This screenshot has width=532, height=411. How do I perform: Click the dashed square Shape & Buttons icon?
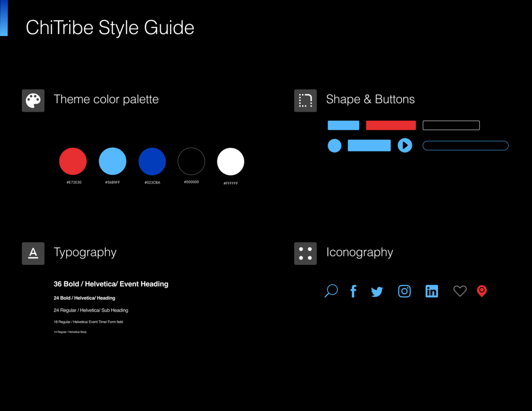(x=305, y=100)
